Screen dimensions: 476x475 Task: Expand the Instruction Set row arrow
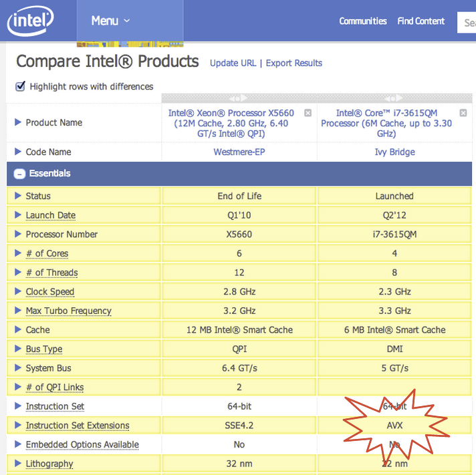18,406
